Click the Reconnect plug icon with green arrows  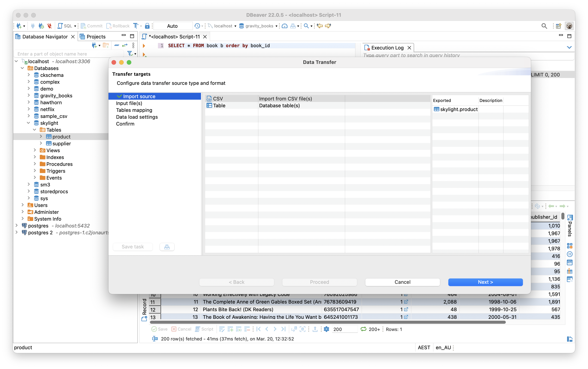[x=41, y=26]
